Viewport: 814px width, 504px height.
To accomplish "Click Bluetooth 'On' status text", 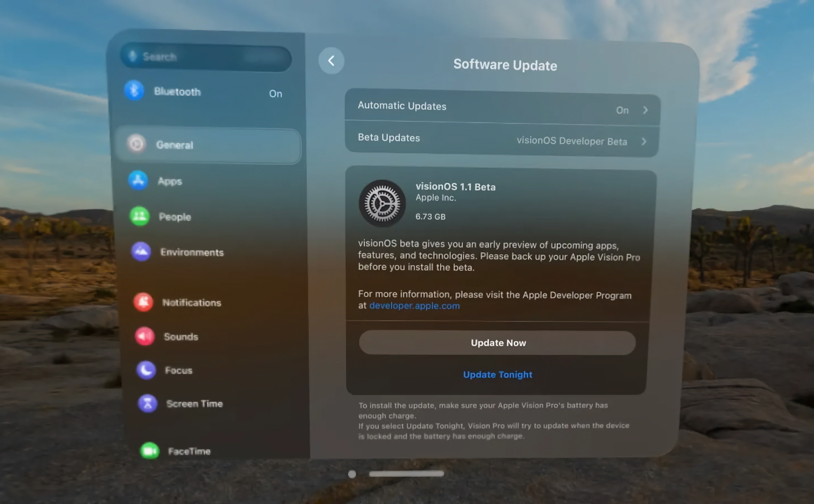I will click(x=275, y=94).
